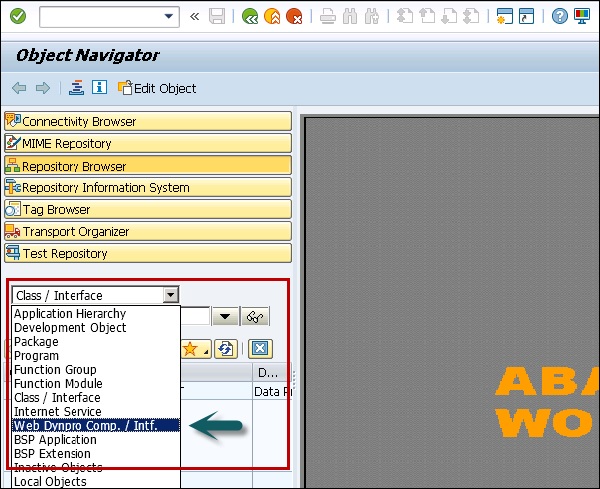The height and width of the screenshot is (489, 600).
Task: Click the Edit Object button
Action: click(156, 88)
